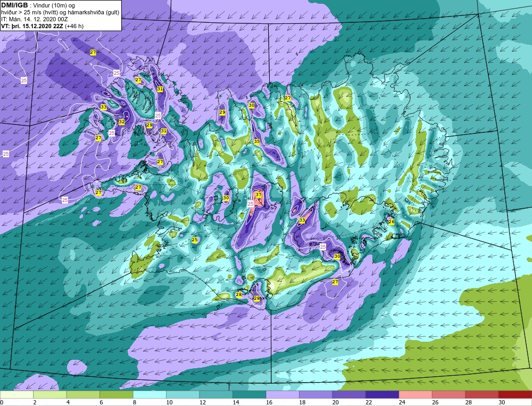Click the 20–22 m/s legend swatch
Screen dimensions: 532x406
(349, 395)
